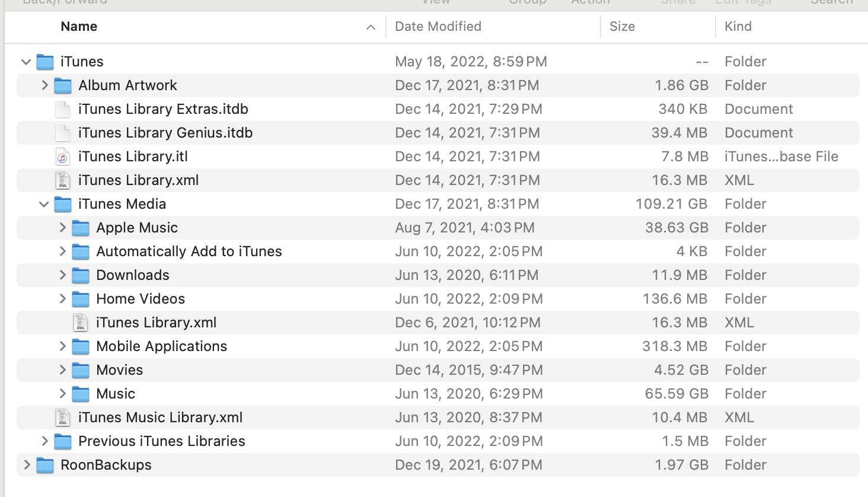868x497 pixels.
Task: Expand the RoonBackups folder
Action: click(x=27, y=465)
